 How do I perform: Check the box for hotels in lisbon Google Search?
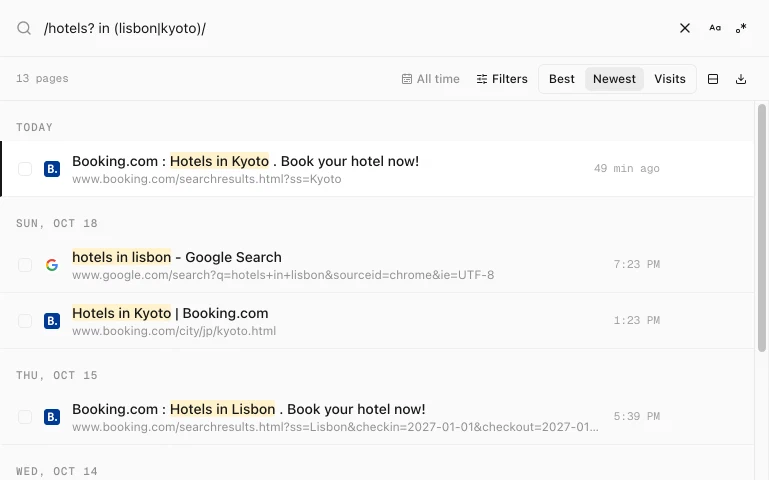tap(25, 265)
